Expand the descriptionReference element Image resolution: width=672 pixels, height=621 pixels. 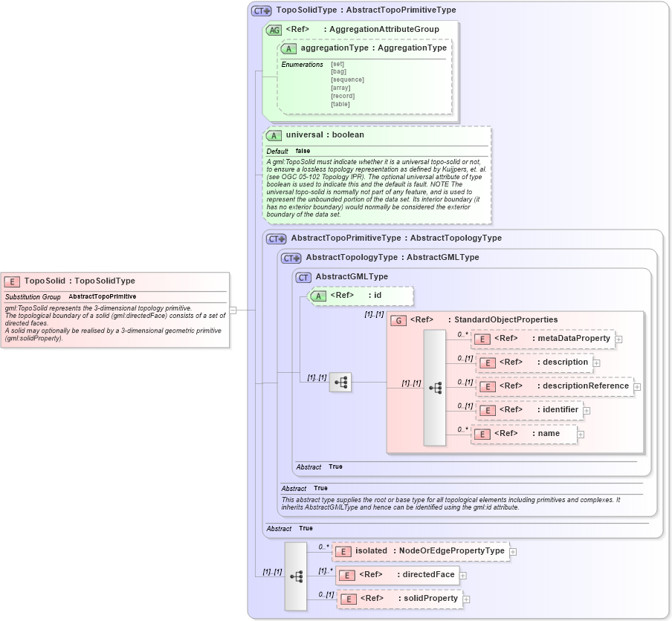click(637, 387)
